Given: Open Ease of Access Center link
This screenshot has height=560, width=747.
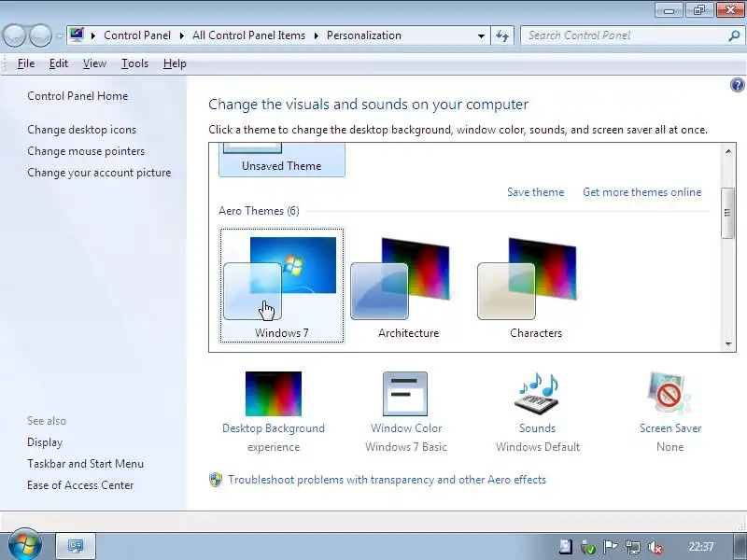Looking at the screenshot, I should (80, 484).
